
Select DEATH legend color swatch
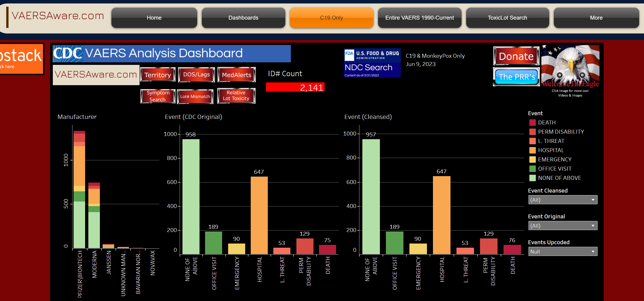[533, 123]
